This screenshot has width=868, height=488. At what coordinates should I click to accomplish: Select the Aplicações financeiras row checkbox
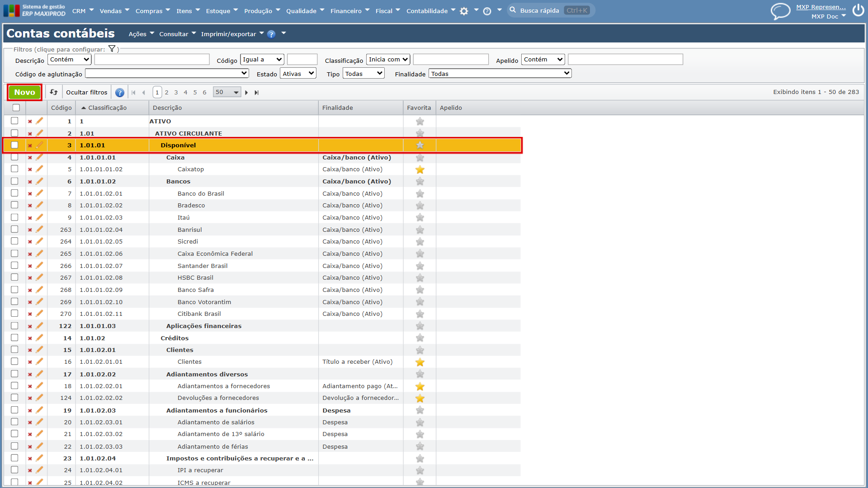[x=14, y=326]
